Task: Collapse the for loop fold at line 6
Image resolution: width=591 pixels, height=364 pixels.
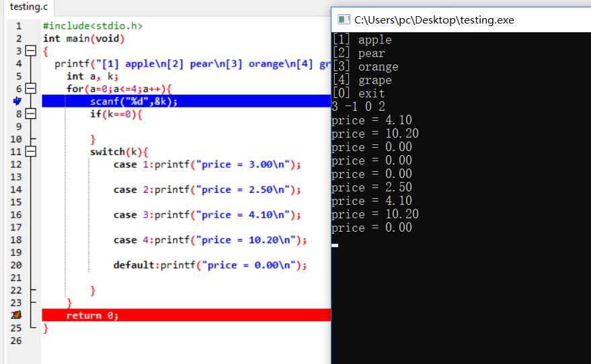Action: pos(30,89)
